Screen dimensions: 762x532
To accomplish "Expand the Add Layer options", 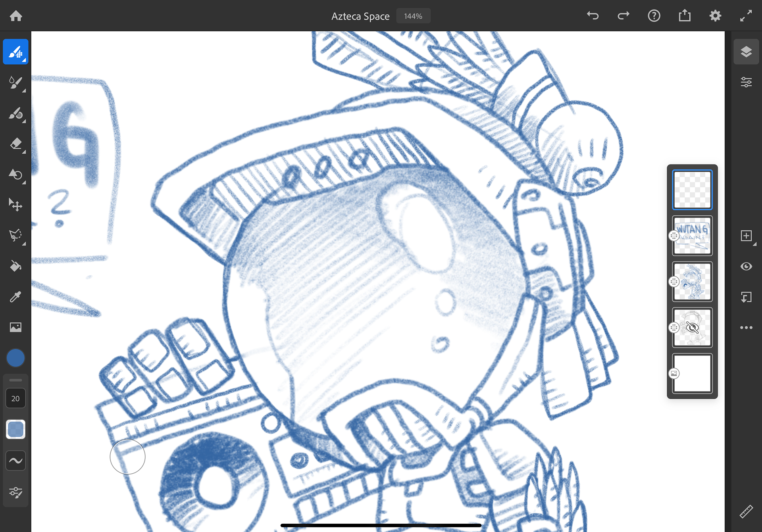I will point(746,236).
